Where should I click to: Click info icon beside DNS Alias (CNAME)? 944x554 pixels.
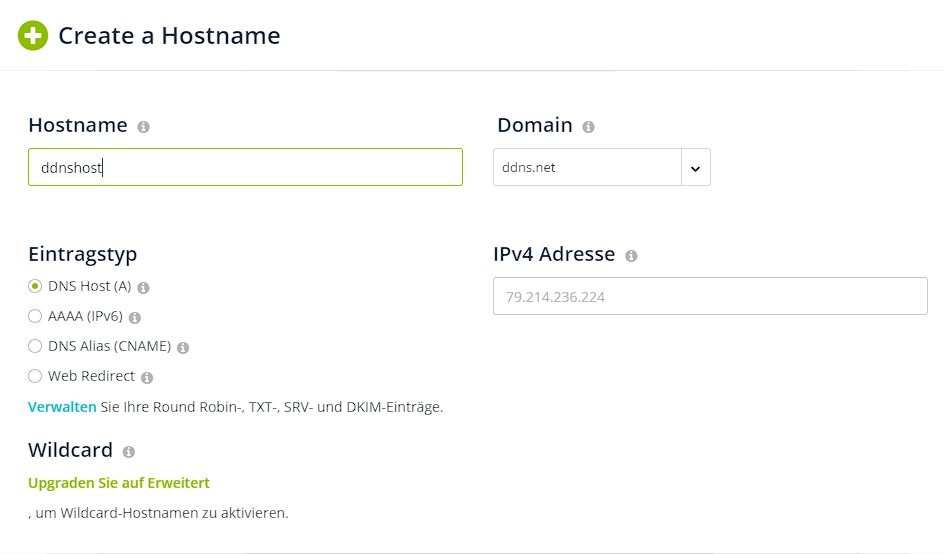click(183, 348)
